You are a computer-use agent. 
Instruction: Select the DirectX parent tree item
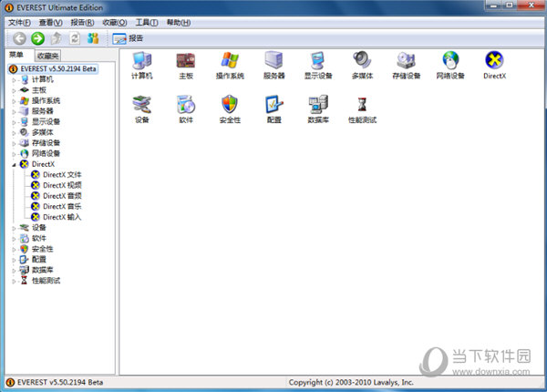pos(43,164)
